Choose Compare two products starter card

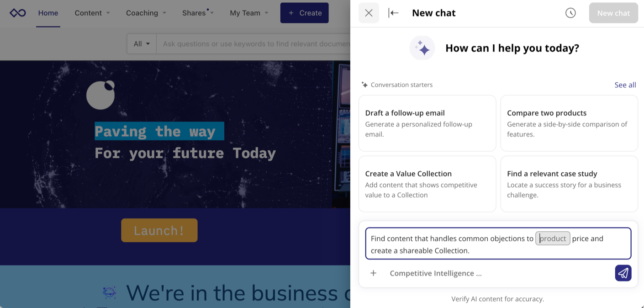click(x=569, y=123)
